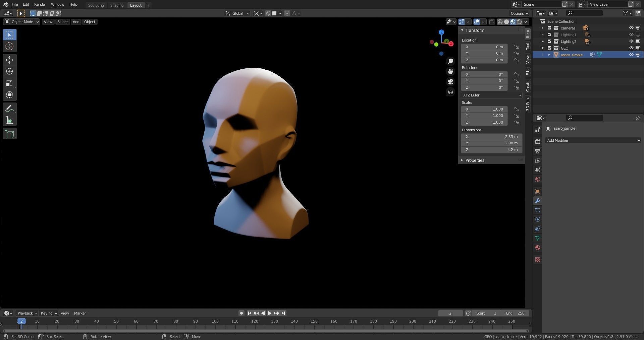Click the pan view hand icon

tap(450, 71)
